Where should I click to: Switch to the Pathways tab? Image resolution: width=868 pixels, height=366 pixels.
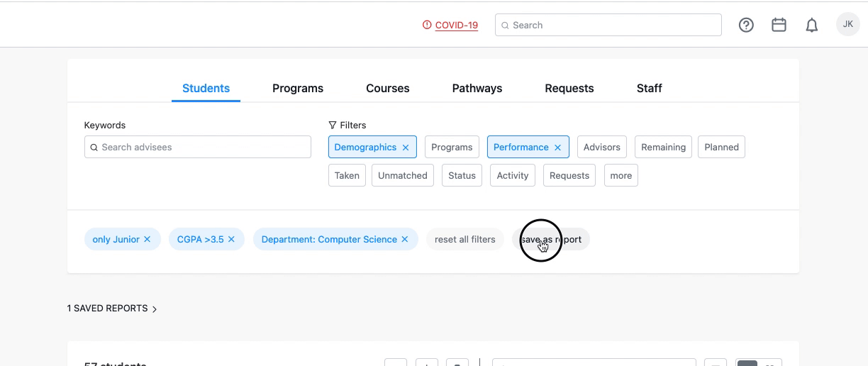click(477, 89)
